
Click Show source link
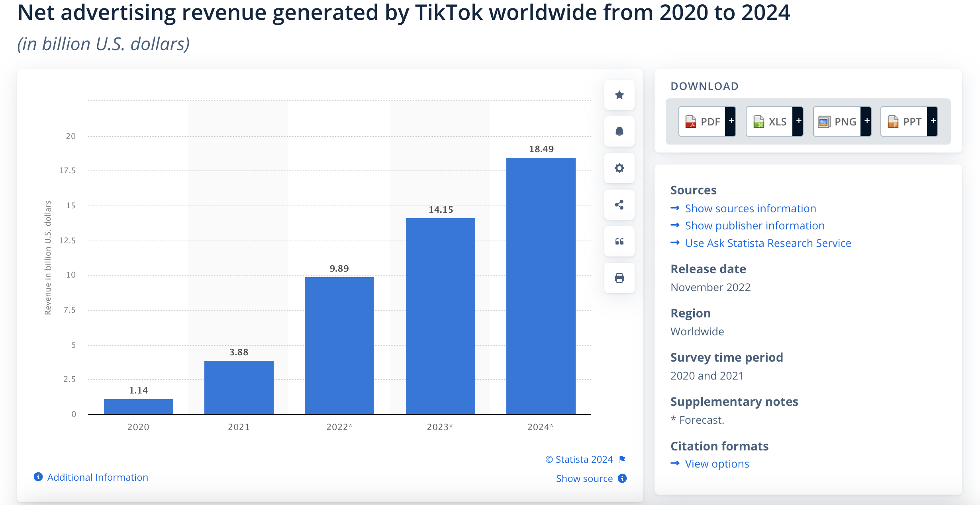[x=584, y=478]
